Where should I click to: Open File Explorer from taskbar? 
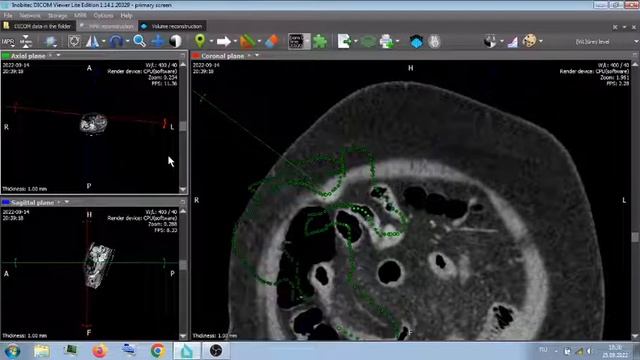[42, 351]
